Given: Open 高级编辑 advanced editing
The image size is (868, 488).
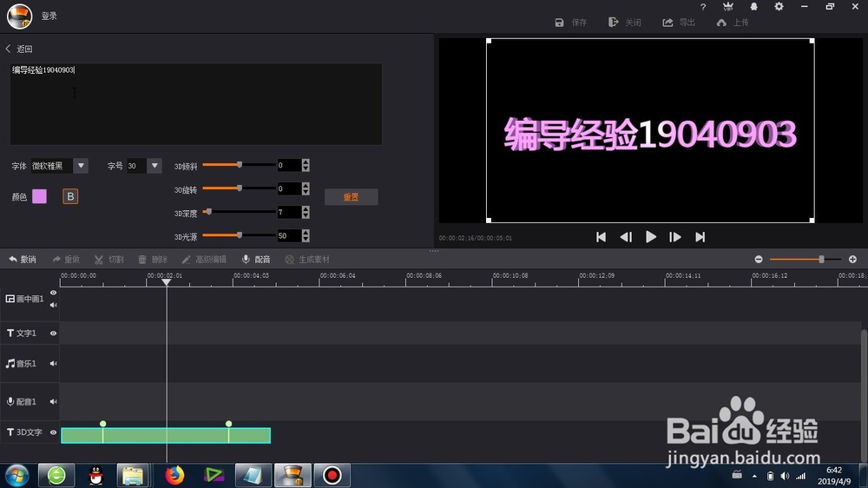Looking at the screenshot, I should coord(204,260).
